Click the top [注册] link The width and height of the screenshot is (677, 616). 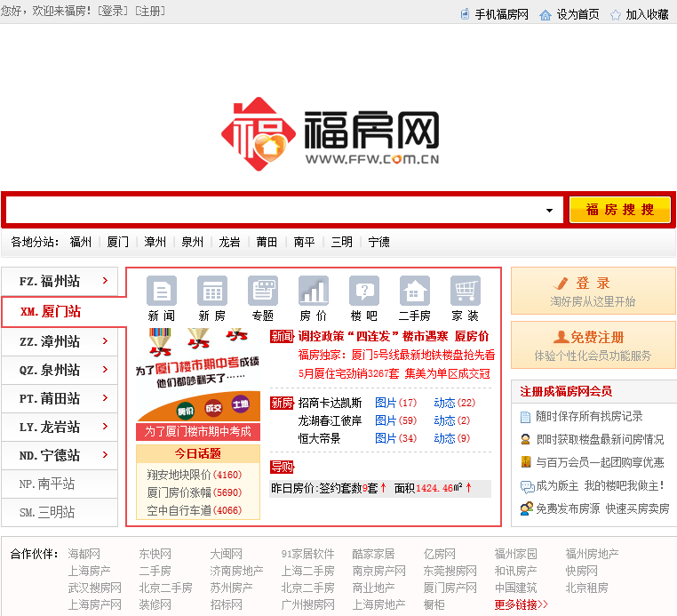[x=150, y=12]
